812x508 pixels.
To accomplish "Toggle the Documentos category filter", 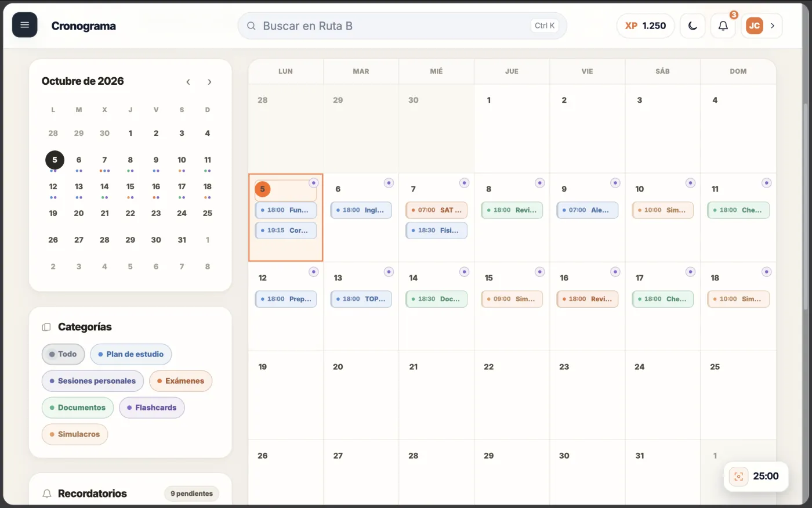I will [x=78, y=408].
